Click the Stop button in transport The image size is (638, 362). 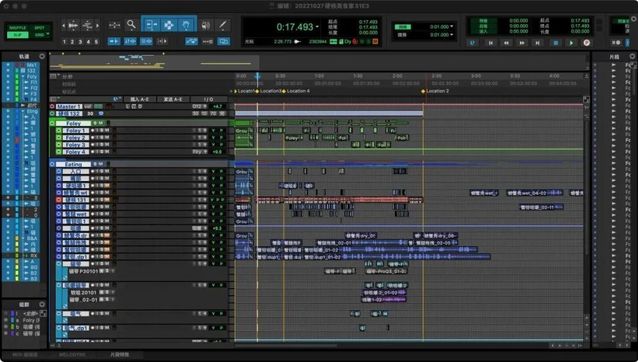click(x=555, y=43)
